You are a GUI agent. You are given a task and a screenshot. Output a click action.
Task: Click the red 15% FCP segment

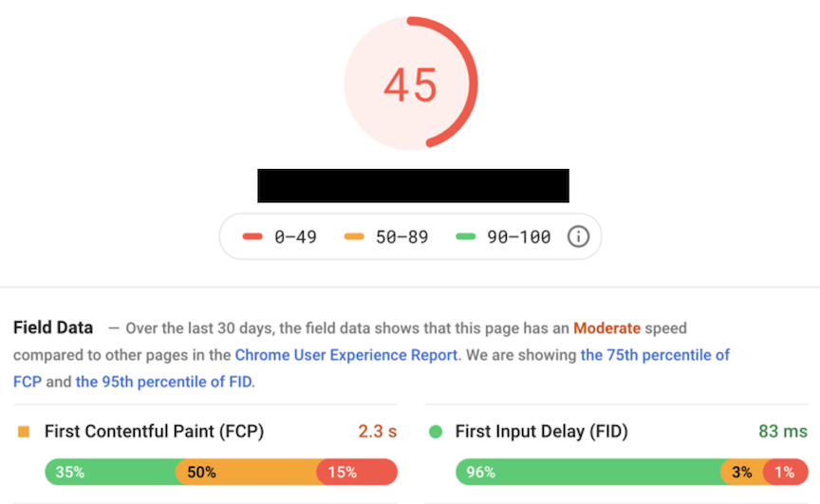357,472
